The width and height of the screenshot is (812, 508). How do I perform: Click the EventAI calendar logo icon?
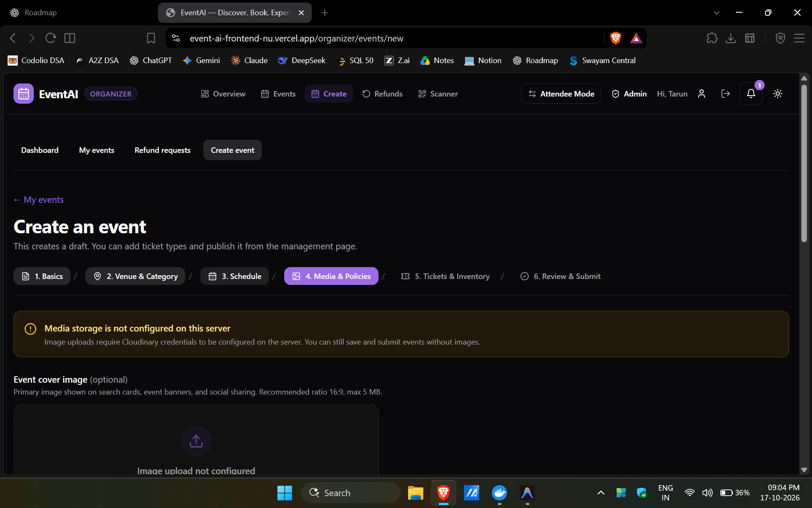point(24,94)
